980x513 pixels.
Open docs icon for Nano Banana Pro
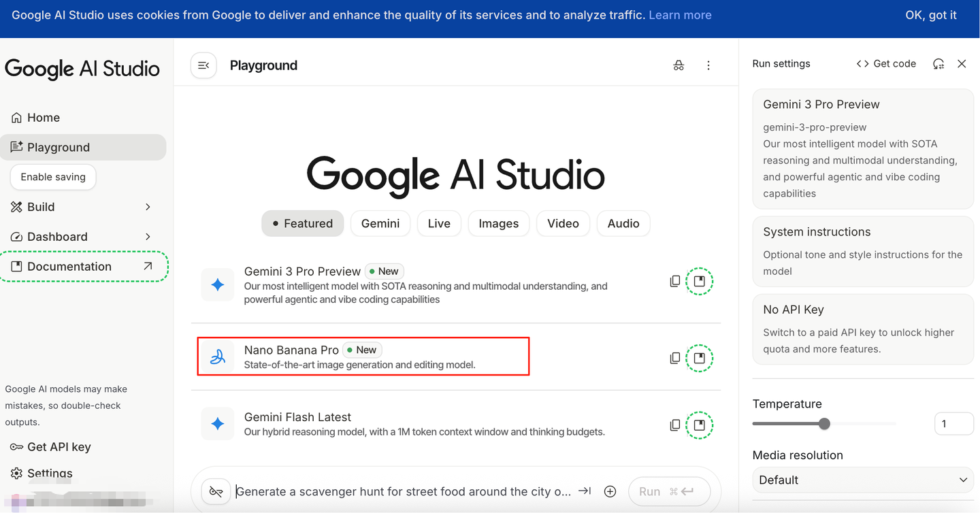699,358
